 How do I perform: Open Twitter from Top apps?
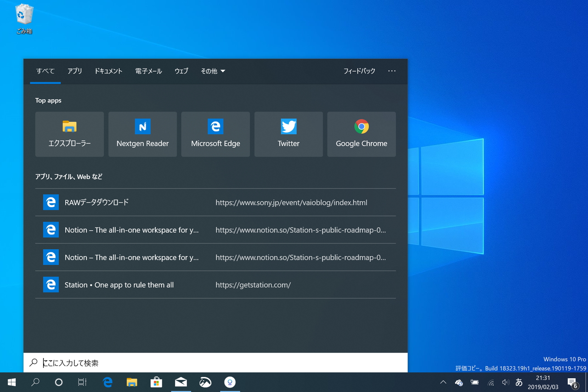click(288, 134)
